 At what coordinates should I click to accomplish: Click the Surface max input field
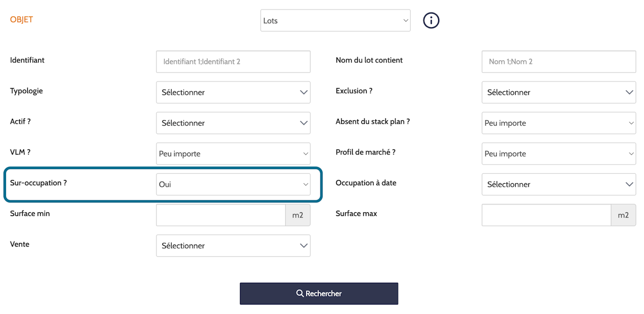(x=546, y=215)
